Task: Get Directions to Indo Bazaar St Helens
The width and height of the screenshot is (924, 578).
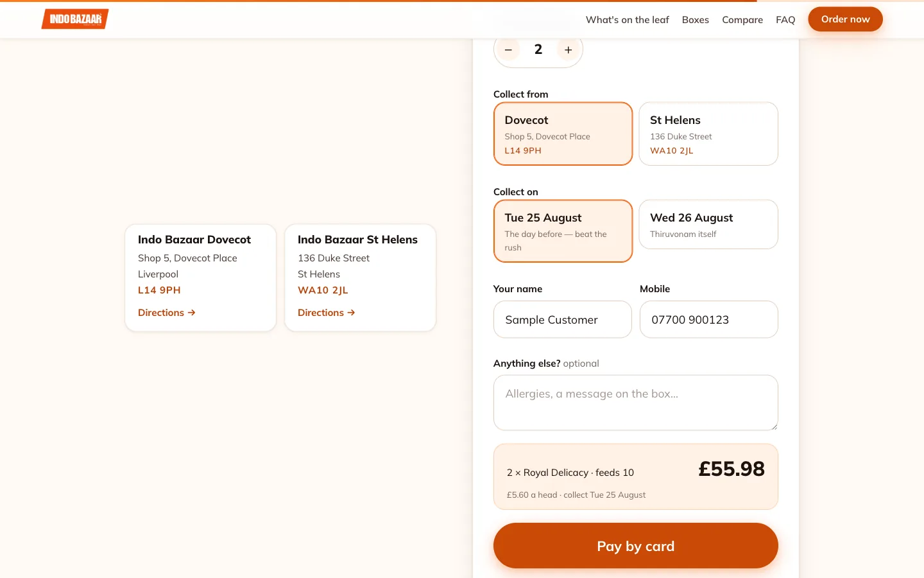Action: [327, 313]
